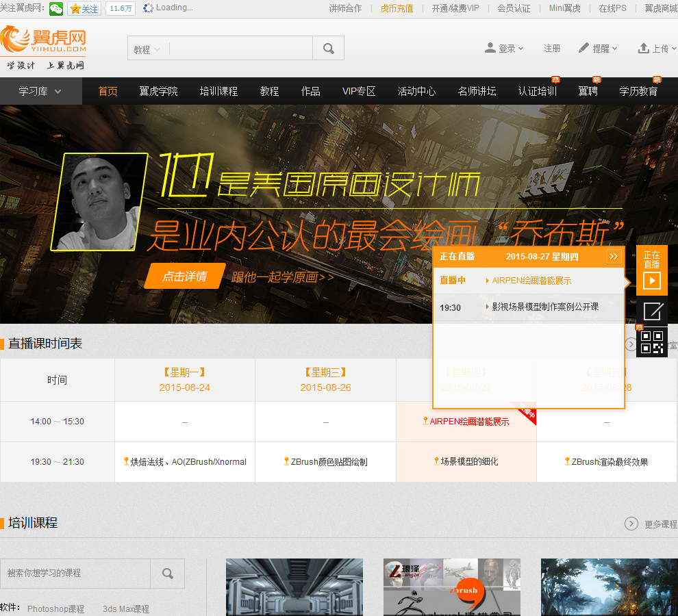
Task: Click the WeChat follow icon
Action: coord(56,9)
